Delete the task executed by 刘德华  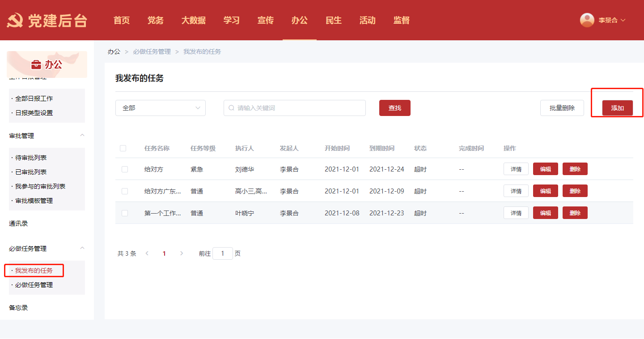[x=575, y=169]
